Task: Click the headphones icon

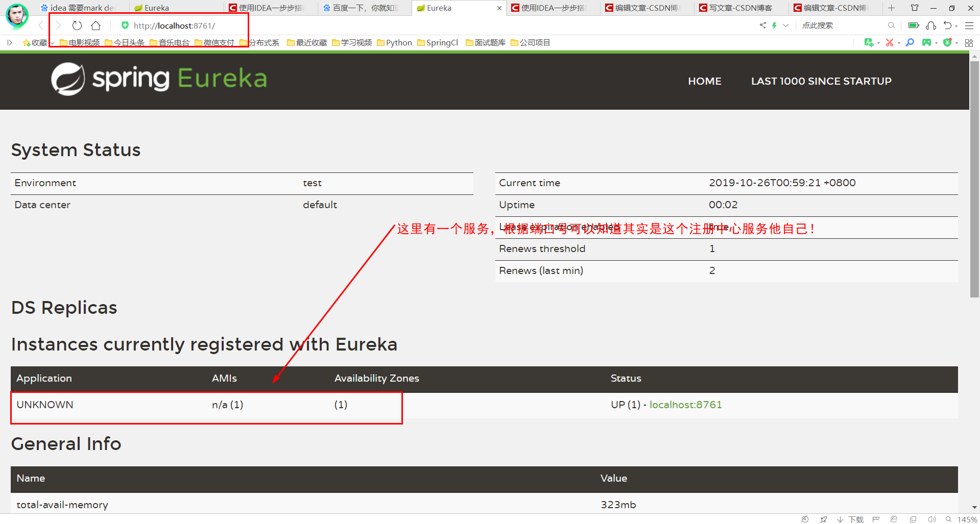Action: coord(931,26)
